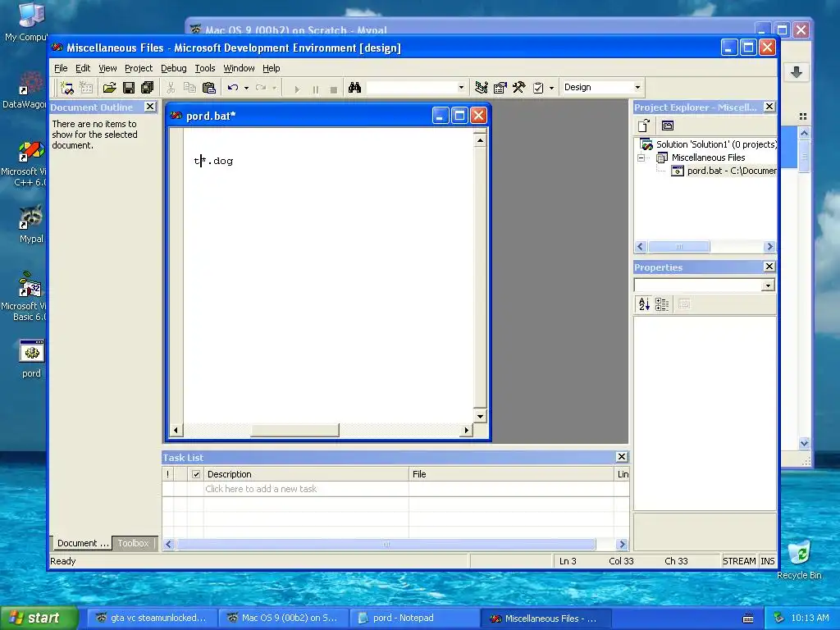Open the Edit menu
This screenshot has width=840, height=630.
pyautogui.click(x=83, y=69)
